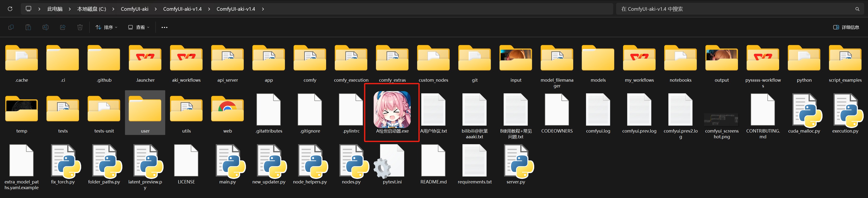Image resolution: width=868 pixels, height=198 pixels.
Task: Click the delete trash icon in toolbar
Action: 80,27
